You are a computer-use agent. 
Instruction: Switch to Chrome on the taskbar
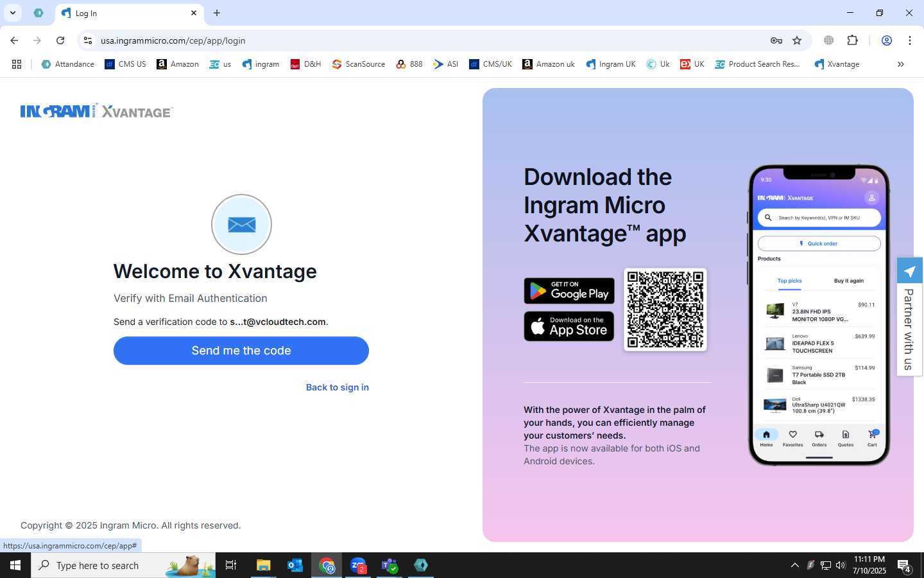point(327,565)
